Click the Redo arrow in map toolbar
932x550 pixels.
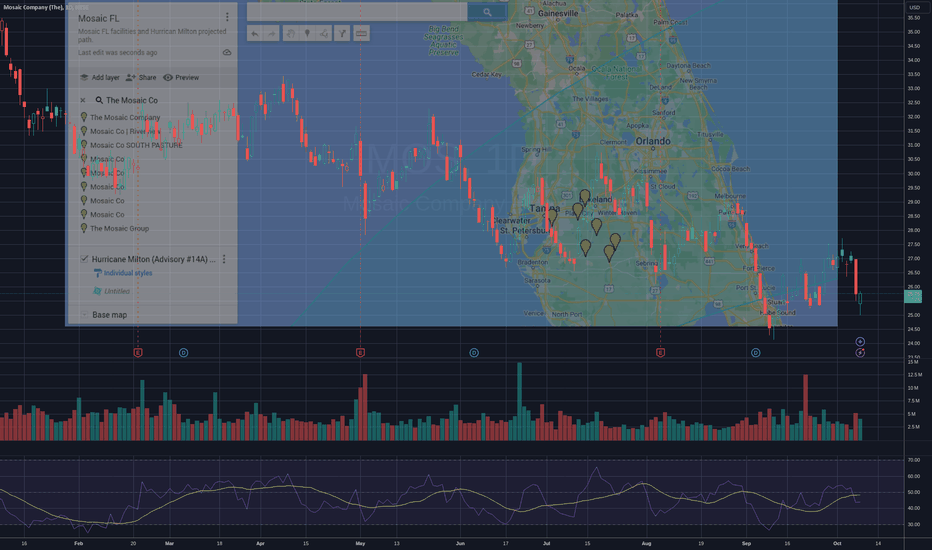pos(272,33)
